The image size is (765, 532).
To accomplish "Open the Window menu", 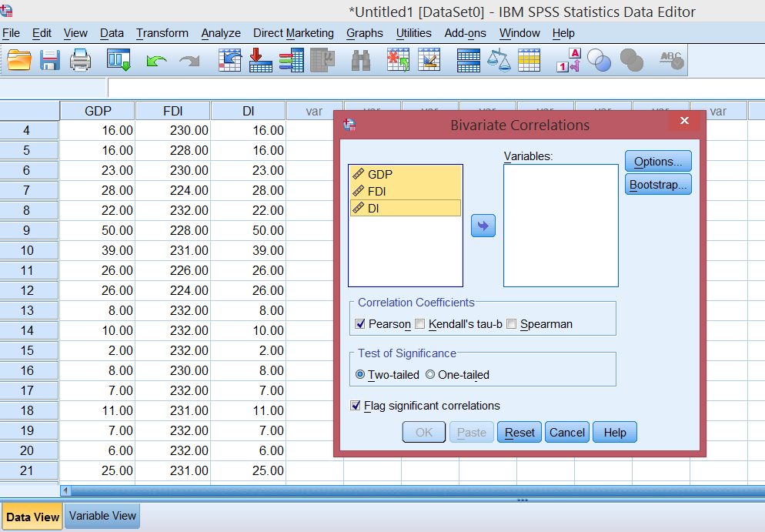I will 519,33.
